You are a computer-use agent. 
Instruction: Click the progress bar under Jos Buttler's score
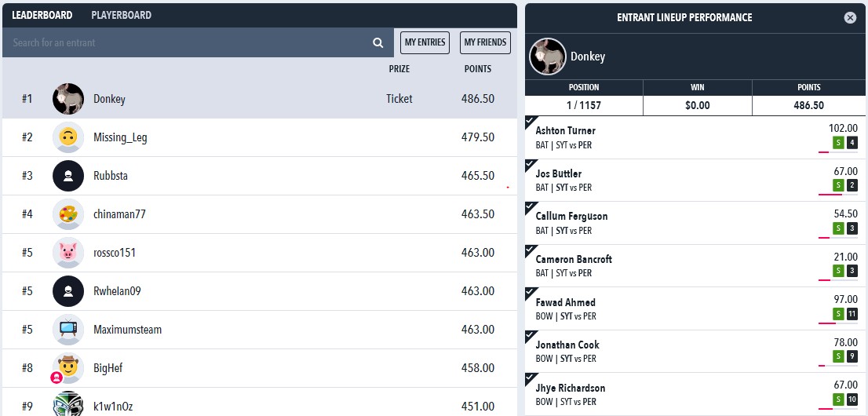pyautogui.click(x=837, y=195)
